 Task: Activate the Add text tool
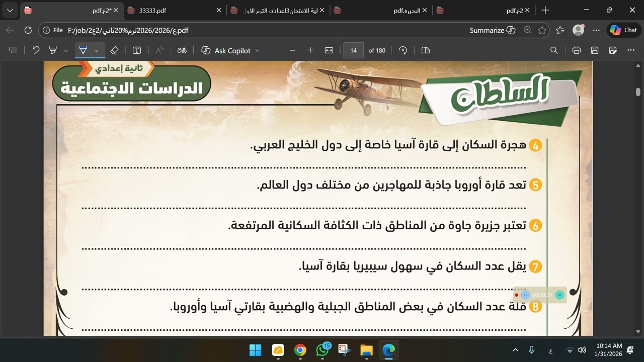[x=137, y=50]
